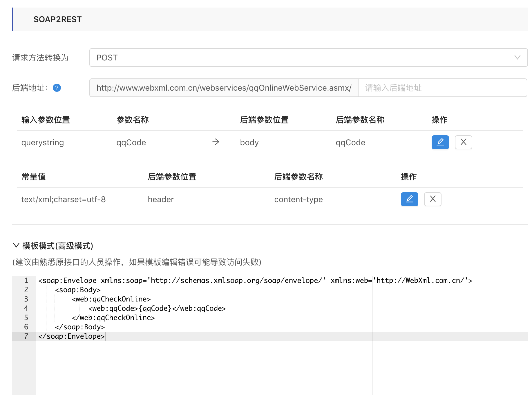The height and width of the screenshot is (395, 532).
Task: Click the soap:Envelope opening line in editor
Action: click(255, 281)
